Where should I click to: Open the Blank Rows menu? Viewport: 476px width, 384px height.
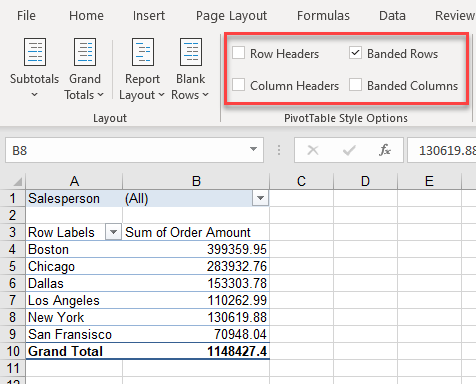click(x=190, y=69)
